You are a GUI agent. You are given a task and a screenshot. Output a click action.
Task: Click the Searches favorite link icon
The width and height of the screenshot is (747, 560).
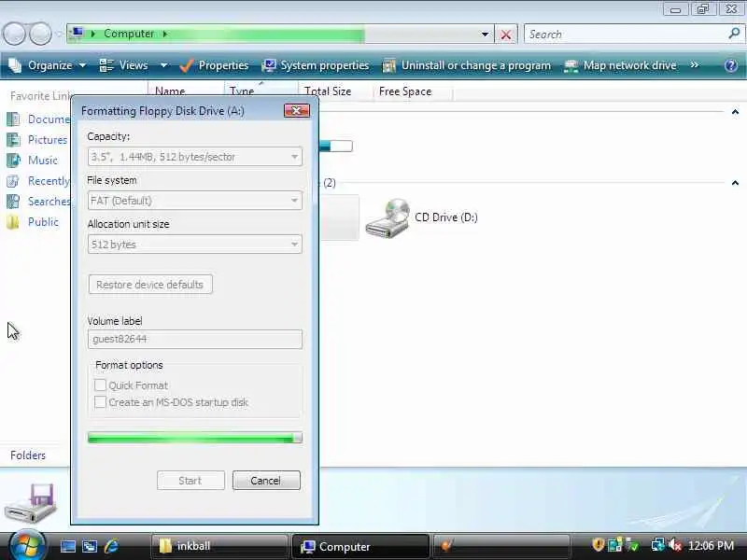click(13, 202)
